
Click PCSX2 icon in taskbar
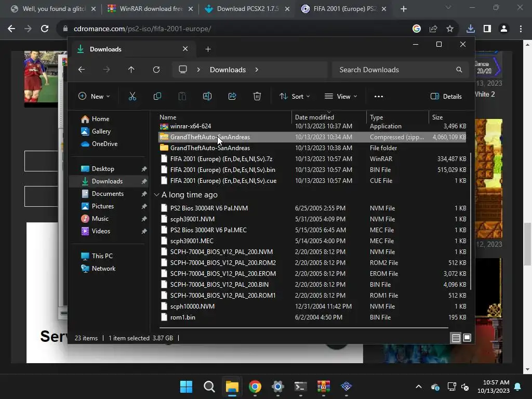point(346,387)
